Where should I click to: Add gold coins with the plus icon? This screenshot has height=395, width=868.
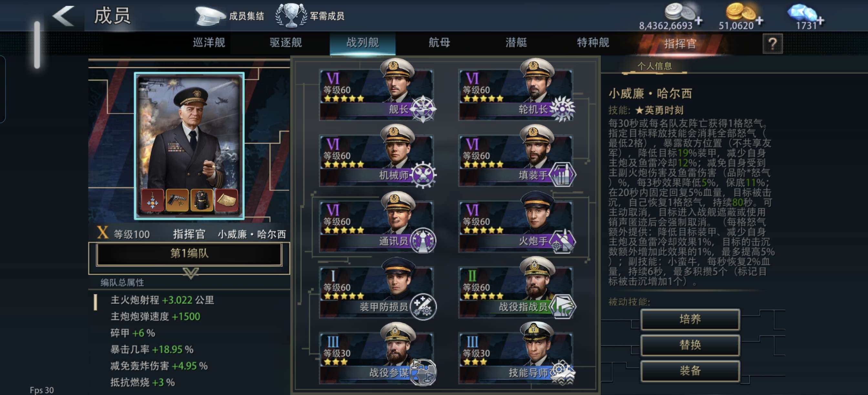tap(759, 21)
